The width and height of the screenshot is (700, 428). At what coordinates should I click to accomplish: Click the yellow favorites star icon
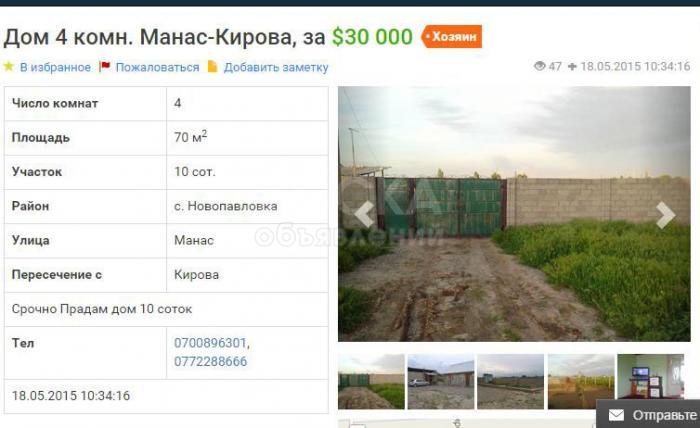[x=8, y=66]
